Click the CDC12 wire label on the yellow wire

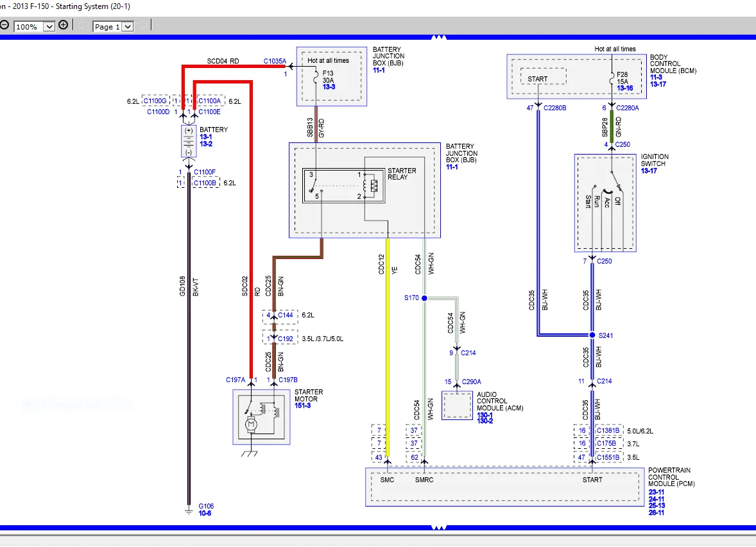pos(381,264)
